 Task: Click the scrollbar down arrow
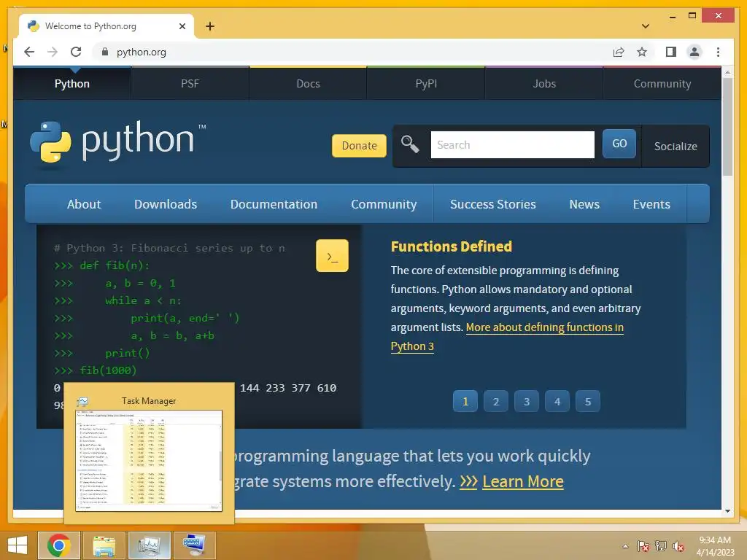tap(727, 510)
